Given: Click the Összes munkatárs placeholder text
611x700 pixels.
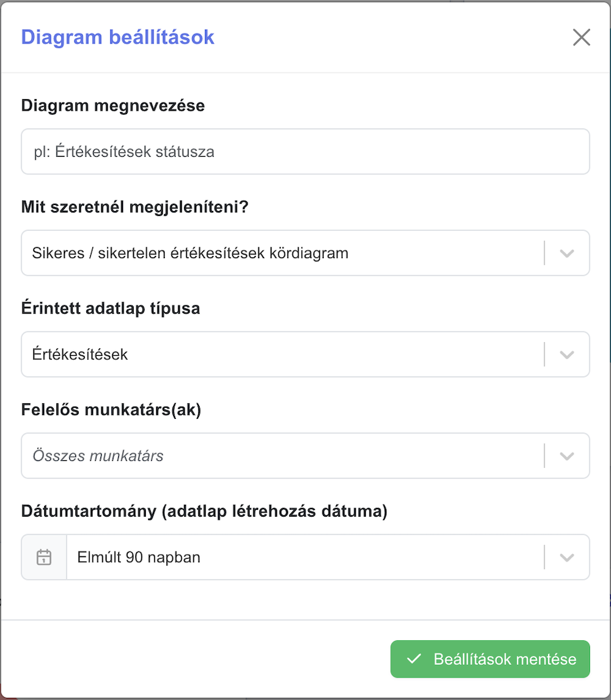Looking at the screenshot, I should pos(98,456).
